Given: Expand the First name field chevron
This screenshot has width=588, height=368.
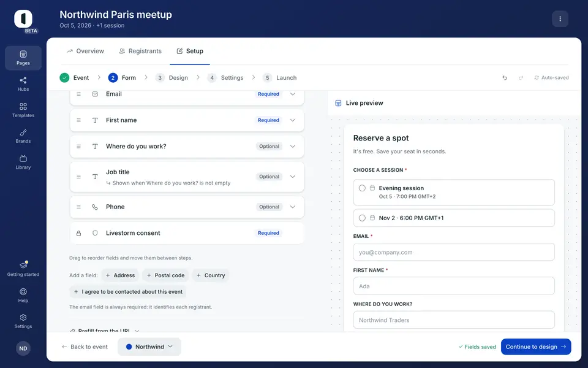Looking at the screenshot, I should tap(293, 120).
